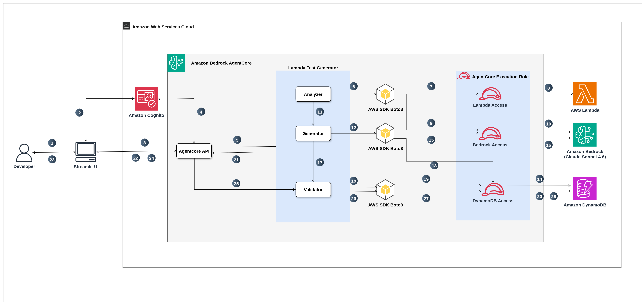644x304 pixels.
Task: Click the DynamoDB Access label
Action: (x=493, y=201)
